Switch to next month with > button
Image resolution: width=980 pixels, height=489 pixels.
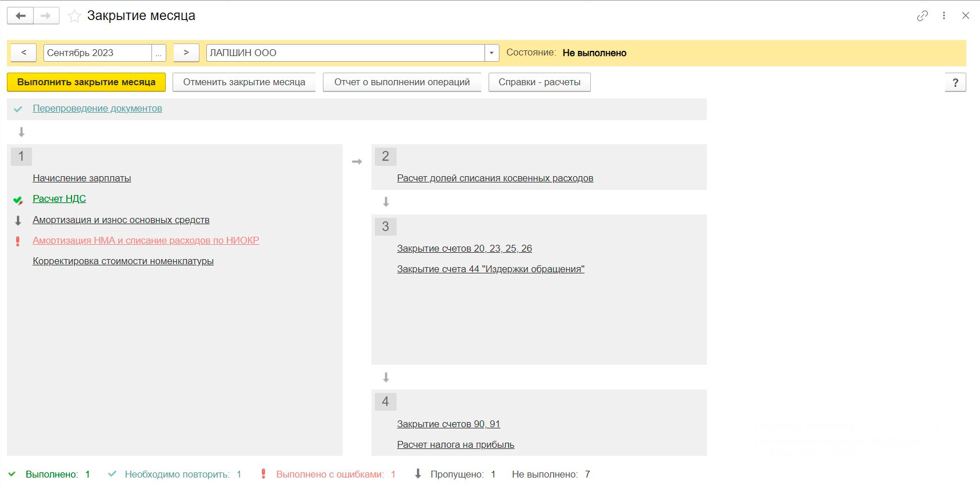coord(186,53)
